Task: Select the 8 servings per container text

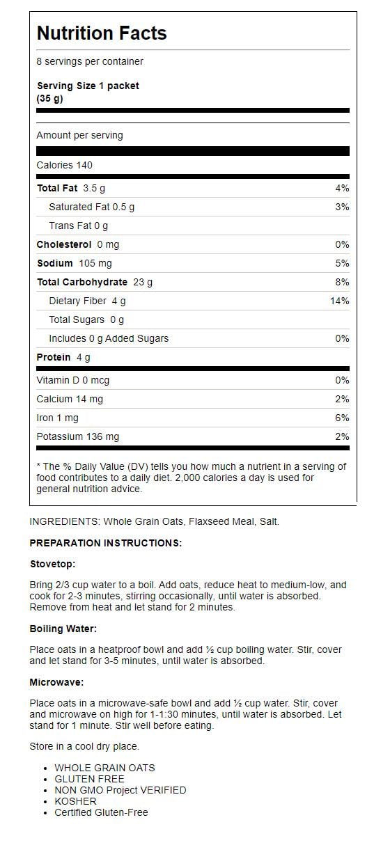Action: click(90, 61)
